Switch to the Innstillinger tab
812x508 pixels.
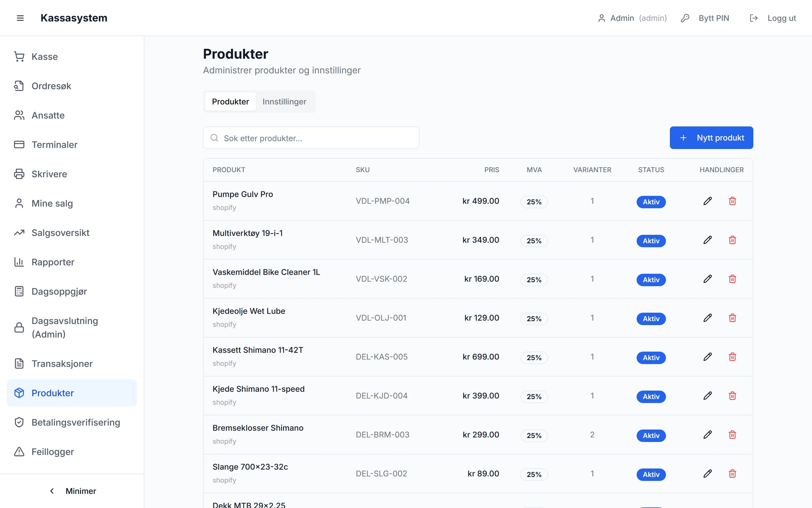pos(284,102)
